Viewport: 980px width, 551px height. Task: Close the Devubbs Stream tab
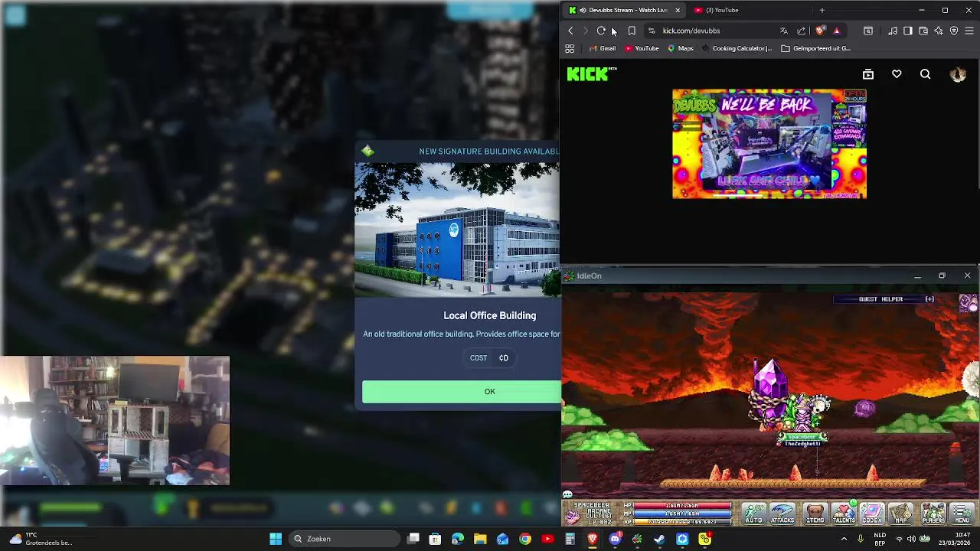click(677, 10)
